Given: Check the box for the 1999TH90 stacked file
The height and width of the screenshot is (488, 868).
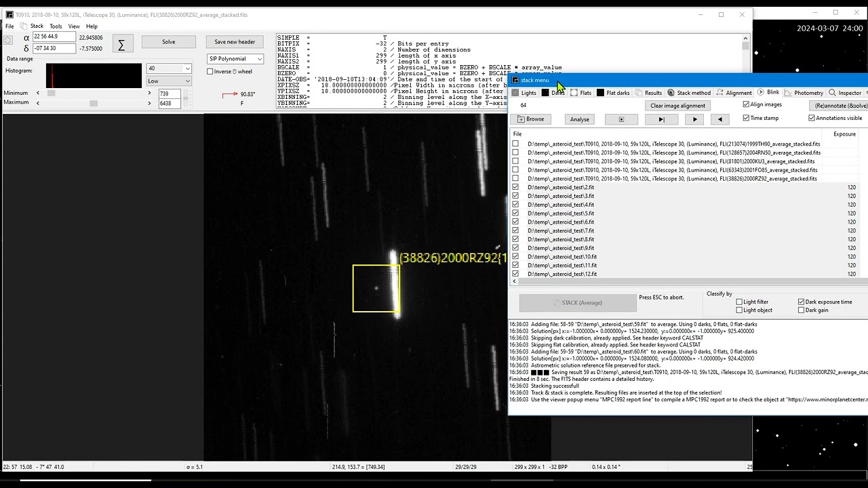Looking at the screenshot, I should [x=515, y=144].
